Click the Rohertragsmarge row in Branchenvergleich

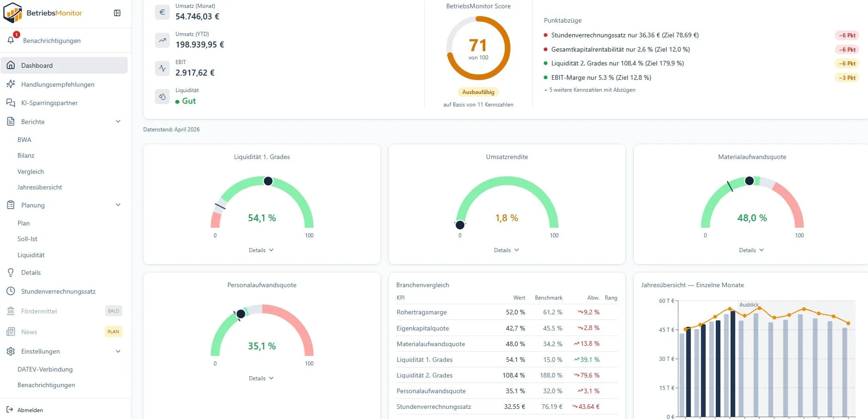tap(507, 312)
